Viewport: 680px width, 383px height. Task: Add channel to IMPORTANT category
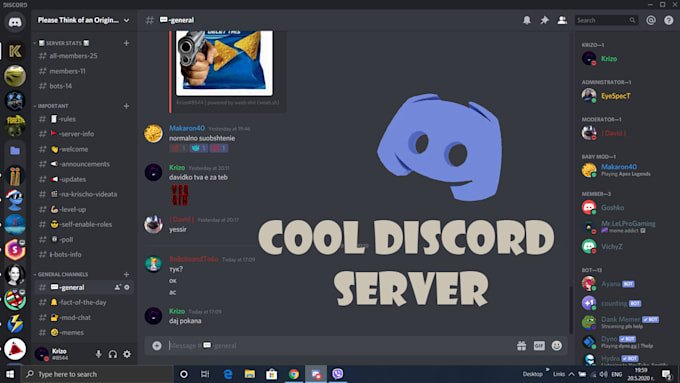click(x=126, y=106)
